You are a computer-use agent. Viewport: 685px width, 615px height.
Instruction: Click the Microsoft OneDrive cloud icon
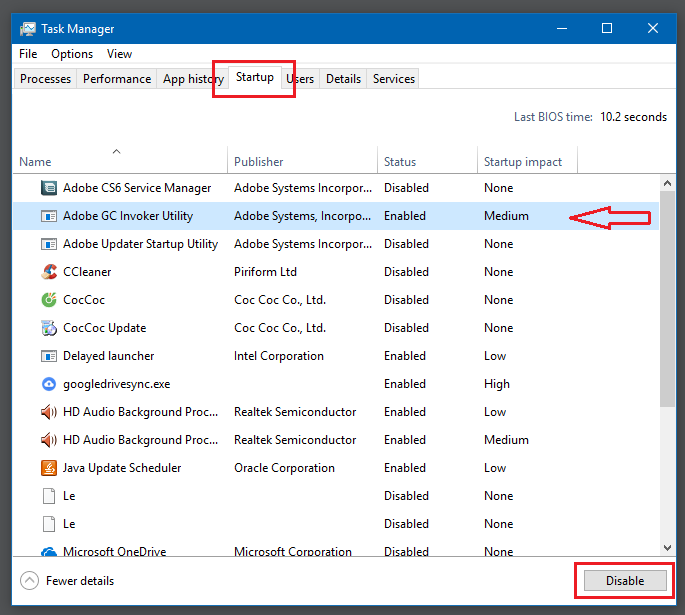49,552
